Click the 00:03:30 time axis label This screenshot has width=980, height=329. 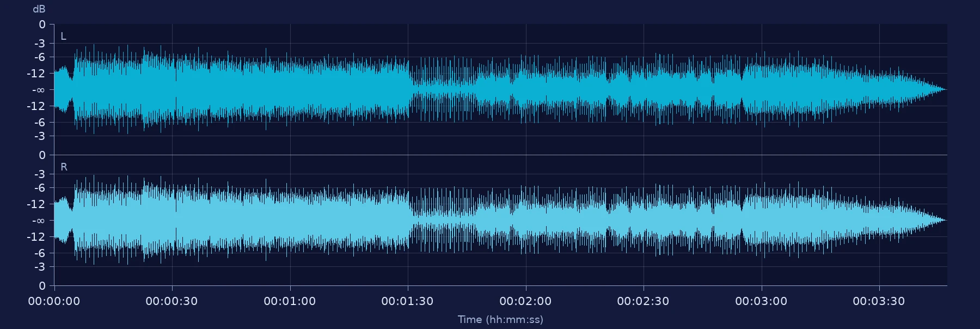[879, 301]
